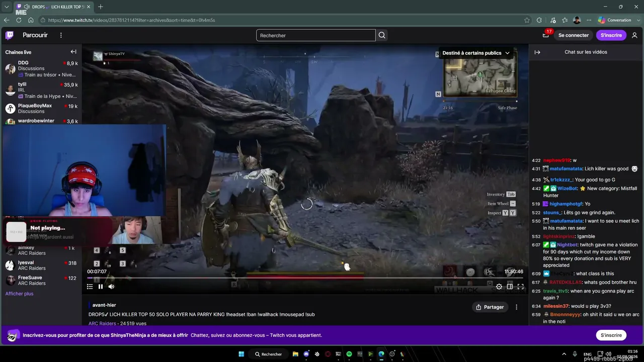Open Microsoft Edge from the taskbar
This screenshot has width=644, height=362.
(x=381, y=354)
